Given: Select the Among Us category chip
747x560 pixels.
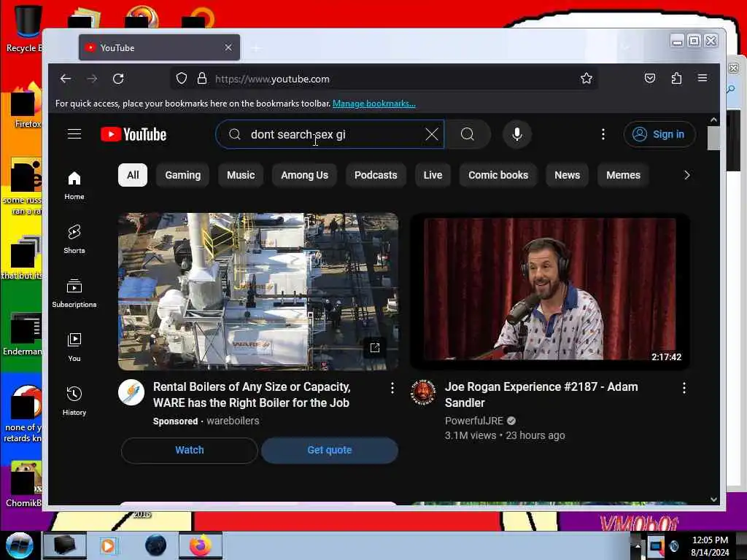Looking at the screenshot, I should point(304,175).
